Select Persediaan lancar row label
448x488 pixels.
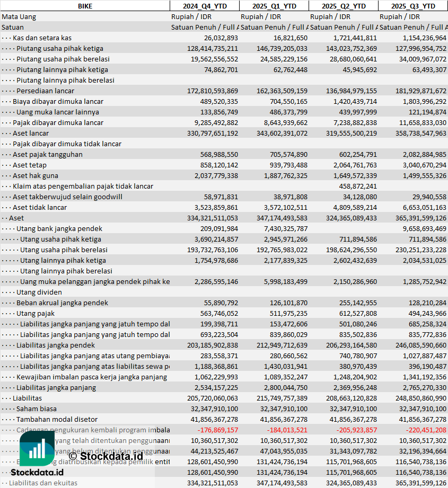click(46, 91)
